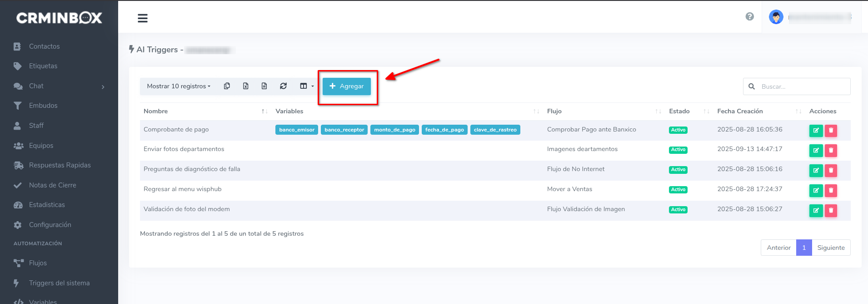Edit the Regresar al menu wisphub trigger
Image resolution: width=868 pixels, height=304 pixels.
click(x=816, y=190)
